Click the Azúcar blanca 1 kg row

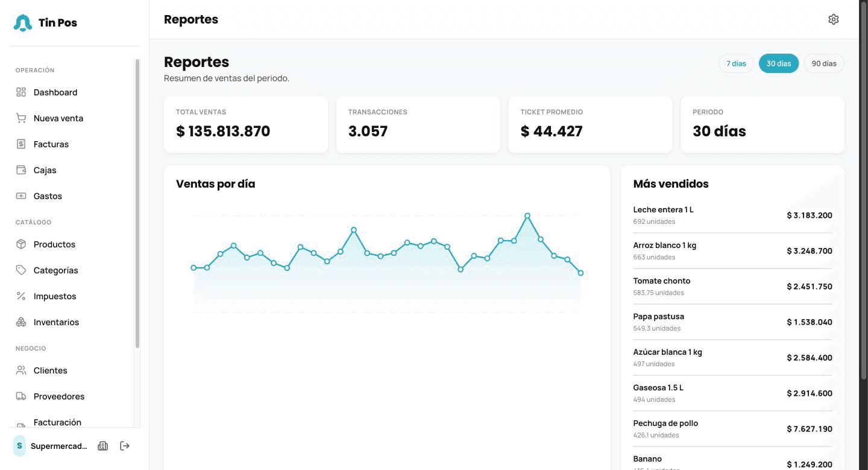click(x=732, y=358)
